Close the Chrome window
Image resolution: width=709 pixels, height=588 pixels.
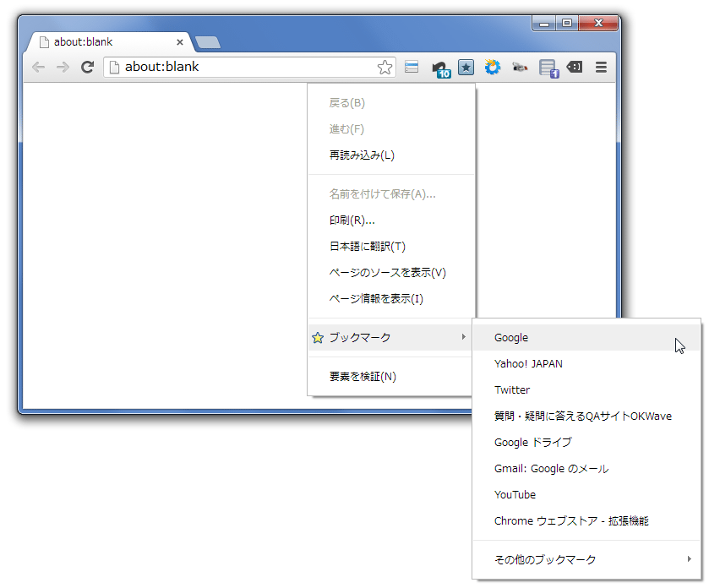[x=598, y=23]
